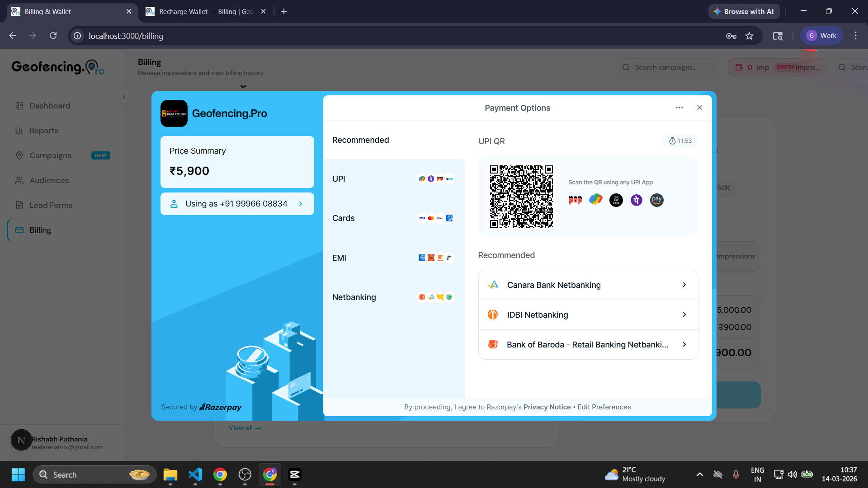This screenshot has width=868, height=488.
Task: Select the Reports sidebar entry
Action: click(43, 131)
